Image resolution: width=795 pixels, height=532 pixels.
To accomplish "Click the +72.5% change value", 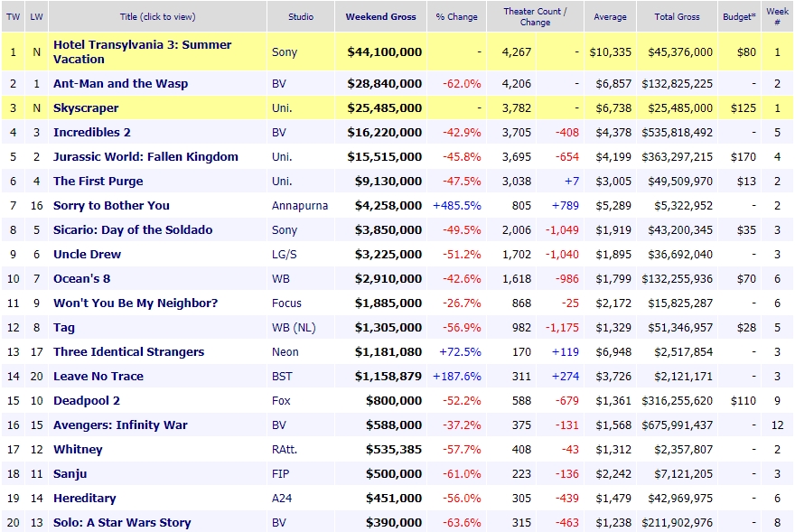I will (x=461, y=352).
